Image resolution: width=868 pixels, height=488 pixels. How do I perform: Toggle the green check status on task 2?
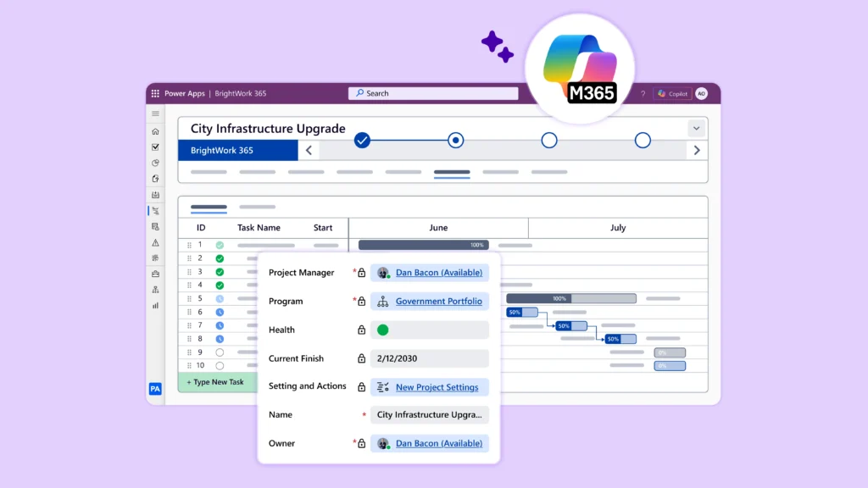(220, 258)
